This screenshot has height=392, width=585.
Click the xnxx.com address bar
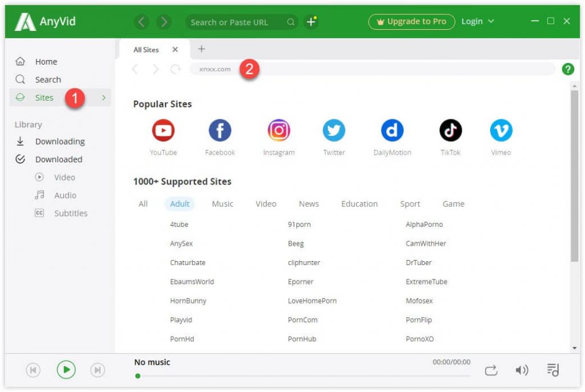[x=372, y=69]
